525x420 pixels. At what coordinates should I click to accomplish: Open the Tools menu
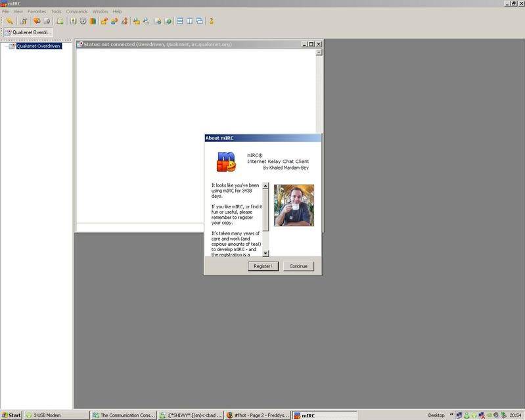(57, 11)
